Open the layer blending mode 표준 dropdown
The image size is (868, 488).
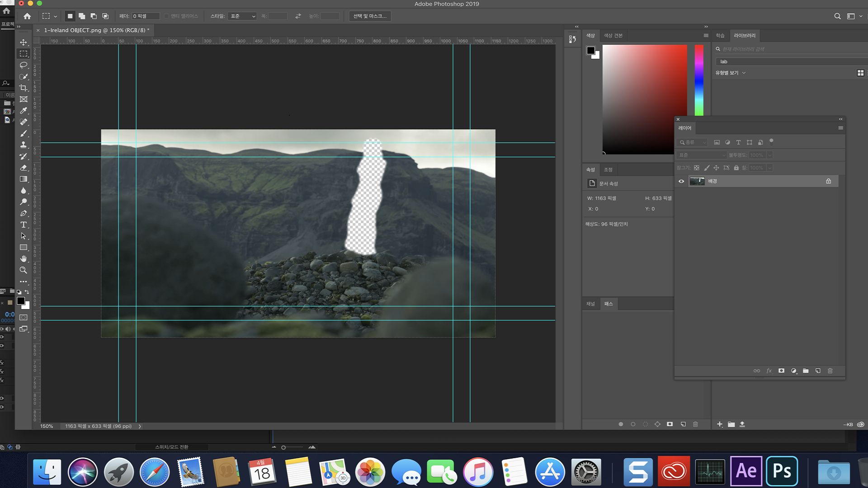coord(701,155)
